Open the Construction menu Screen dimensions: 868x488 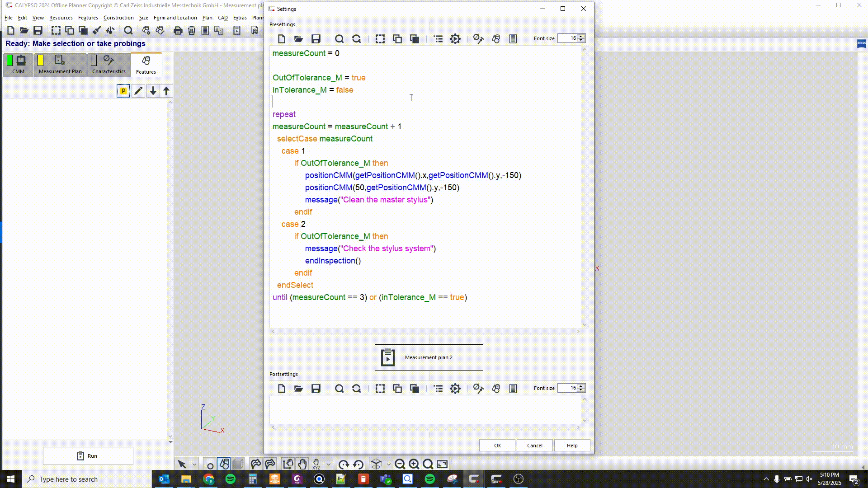(x=118, y=18)
